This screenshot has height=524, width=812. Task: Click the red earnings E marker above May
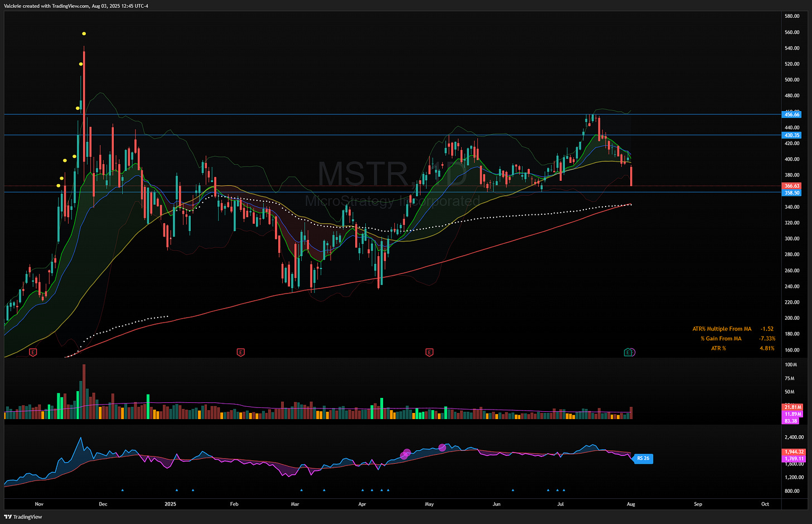(429, 352)
